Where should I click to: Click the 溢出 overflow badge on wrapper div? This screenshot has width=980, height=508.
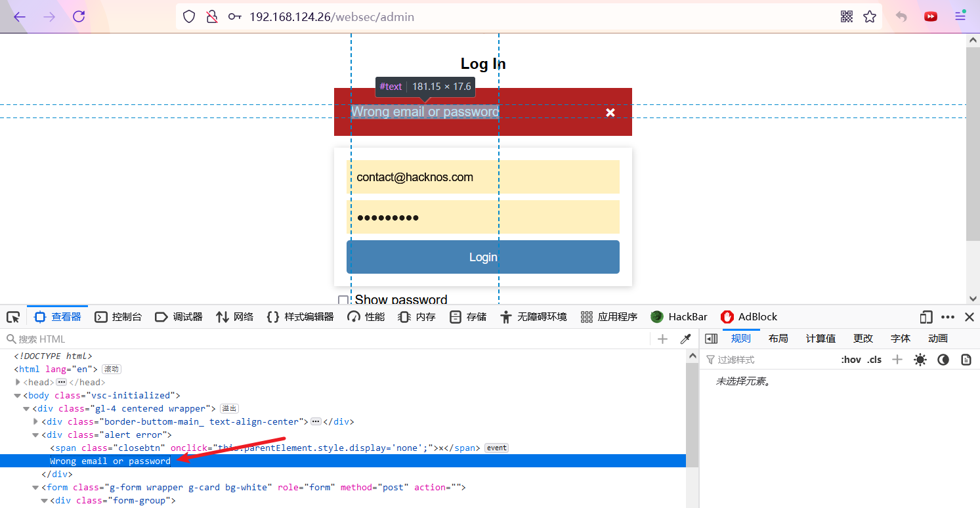(x=228, y=408)
